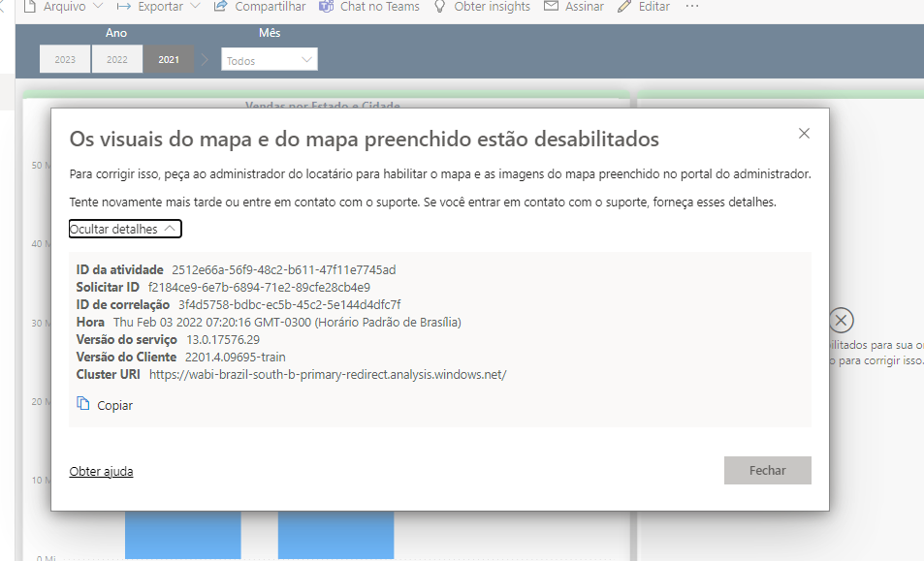Click the first blue chart bar
Screen dimensions: 924x561
pyautogui.click(x=182, y=535)
